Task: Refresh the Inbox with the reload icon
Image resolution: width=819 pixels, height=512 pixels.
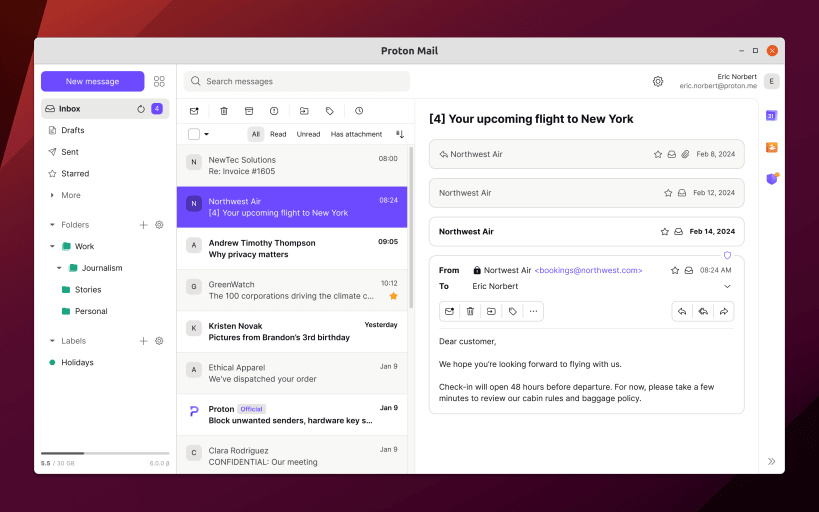Action: click(141, 109)
